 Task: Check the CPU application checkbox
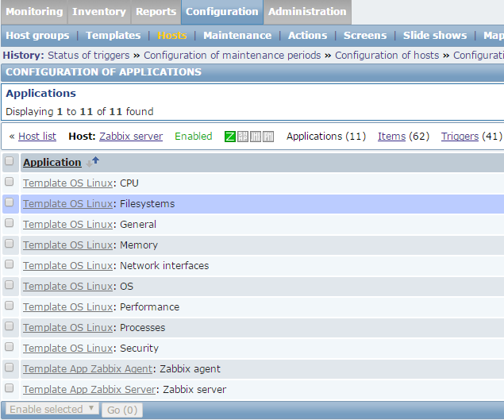click(x=10, y=182)
